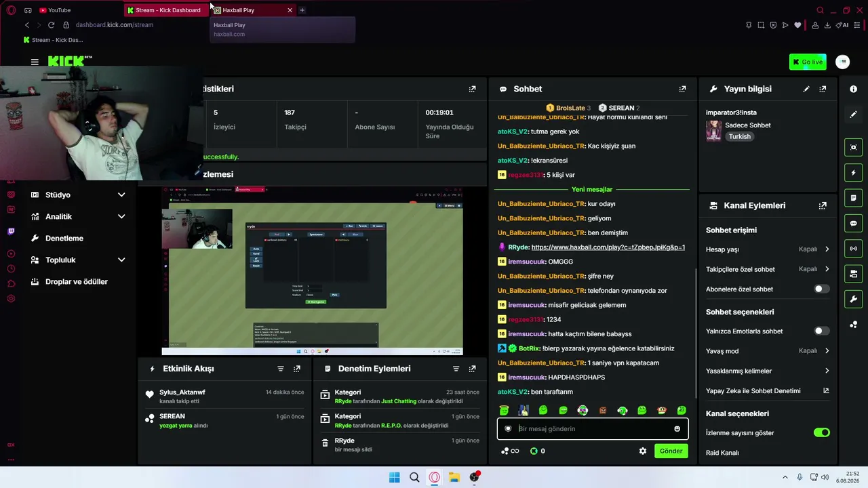Image resolution: width=868 pixels, height=488 pixels.
Task: Reload the page with the refresh button
Action: point(51,25)
